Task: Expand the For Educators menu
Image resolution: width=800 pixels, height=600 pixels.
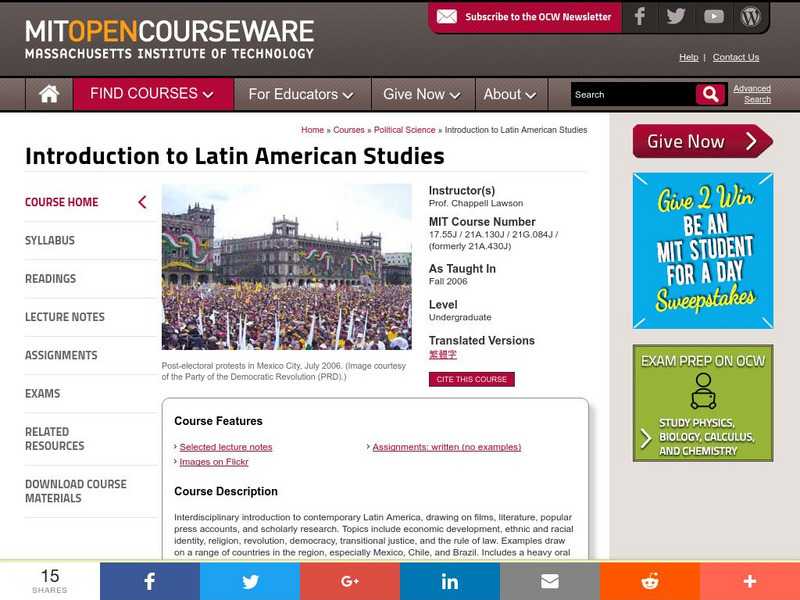Action: (x=300, y=94)
